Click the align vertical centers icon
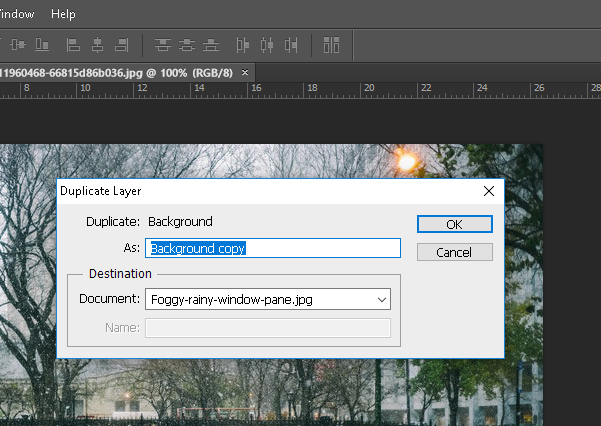 (x=18, y=45)
